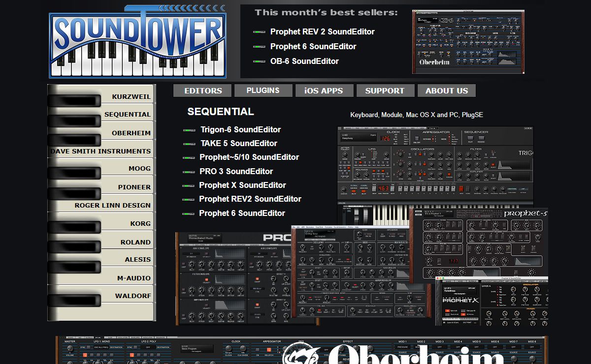This screenshot has width=591, height=364.
Task: Open the ABOUT US menu tab
Action: [x=447, y=91]
